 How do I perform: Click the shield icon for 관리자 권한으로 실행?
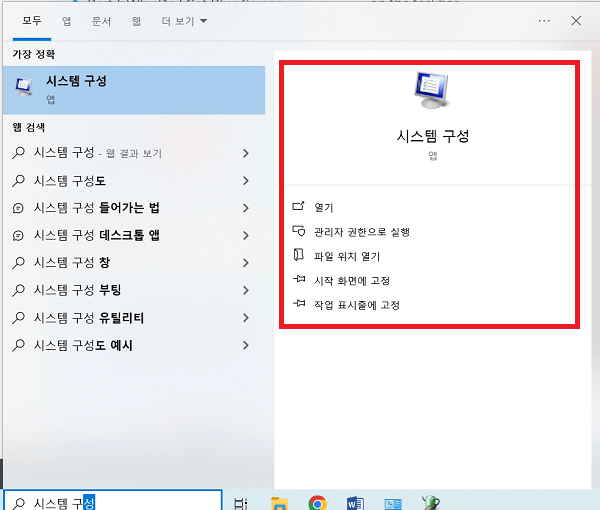(298, 231)
